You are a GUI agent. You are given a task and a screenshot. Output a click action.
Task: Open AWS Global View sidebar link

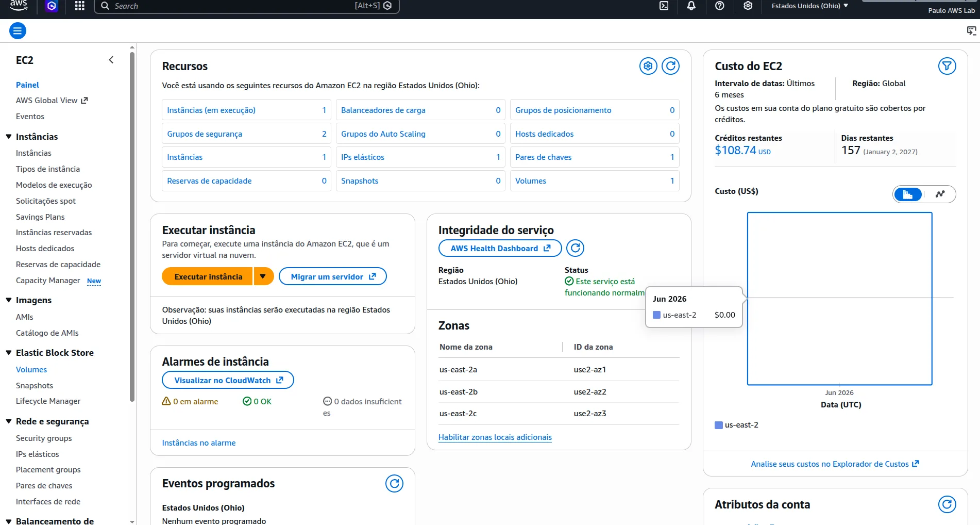pos(52,101)
